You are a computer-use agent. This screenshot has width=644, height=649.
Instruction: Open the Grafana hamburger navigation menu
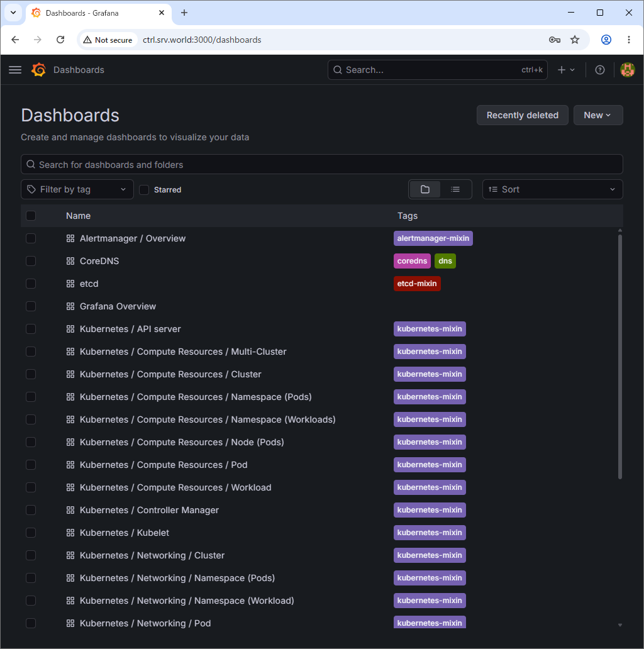click(15, 70)
